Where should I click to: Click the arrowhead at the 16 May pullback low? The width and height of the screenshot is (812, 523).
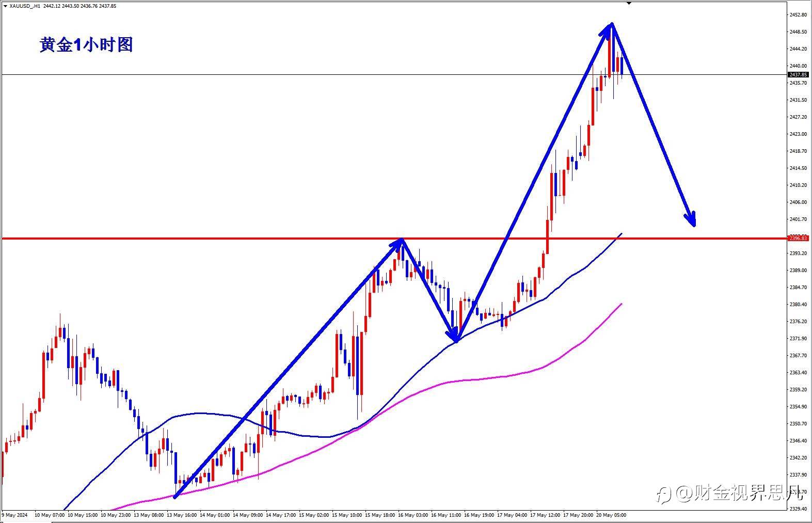[x=454, y=336]
